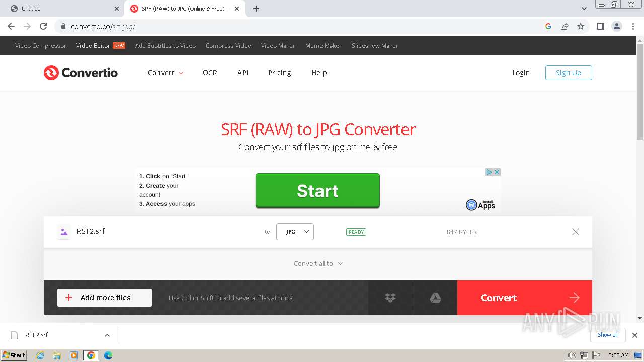Image resolution: width=644 pixels, height=362 pixels.
Task: Bookmark this tab with the star
Action: [581, 26]
